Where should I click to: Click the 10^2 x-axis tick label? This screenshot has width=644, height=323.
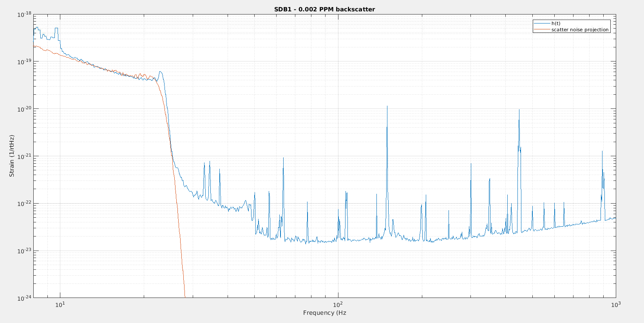[338, 304]
